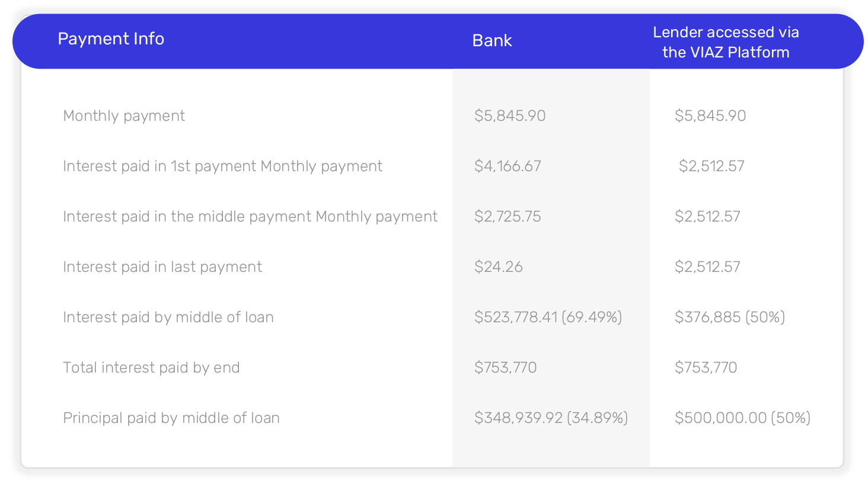Click the VIAZ monthly payment $5,845.90 value
The height and width of the screenshot is (484, 868).
pos(710,116)
